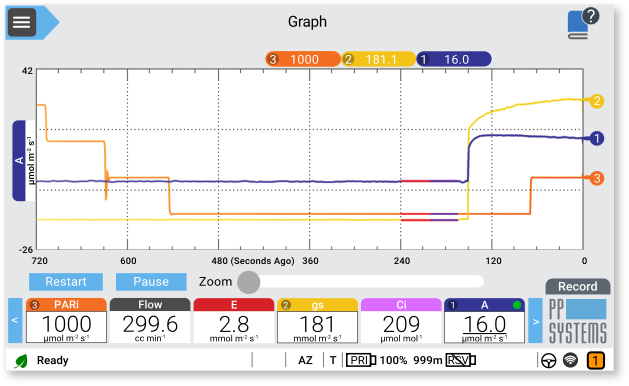Select the Flow parameter tile
629x386 pixels.
pyautogui.click(x=150, y=320)
